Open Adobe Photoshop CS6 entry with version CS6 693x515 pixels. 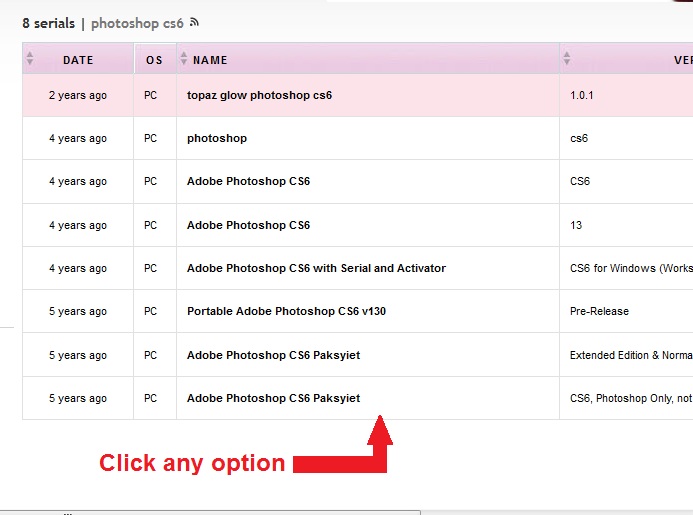tap(248, 182)
